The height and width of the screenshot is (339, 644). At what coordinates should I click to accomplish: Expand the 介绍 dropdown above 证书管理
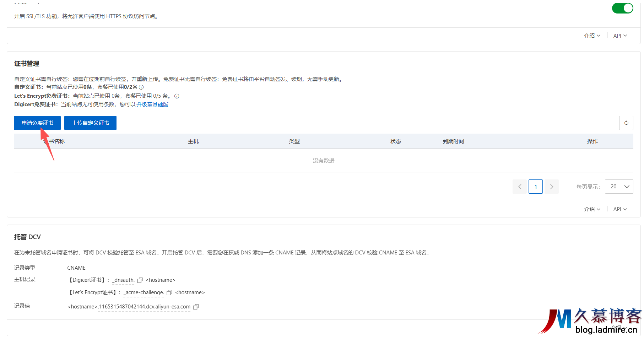591,36
